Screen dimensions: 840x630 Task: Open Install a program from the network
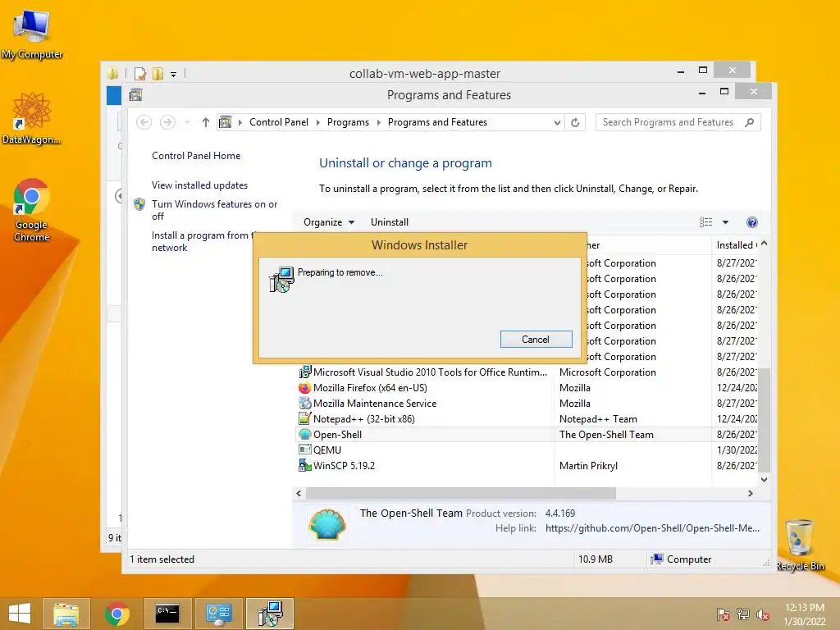(x=202, y=241)
